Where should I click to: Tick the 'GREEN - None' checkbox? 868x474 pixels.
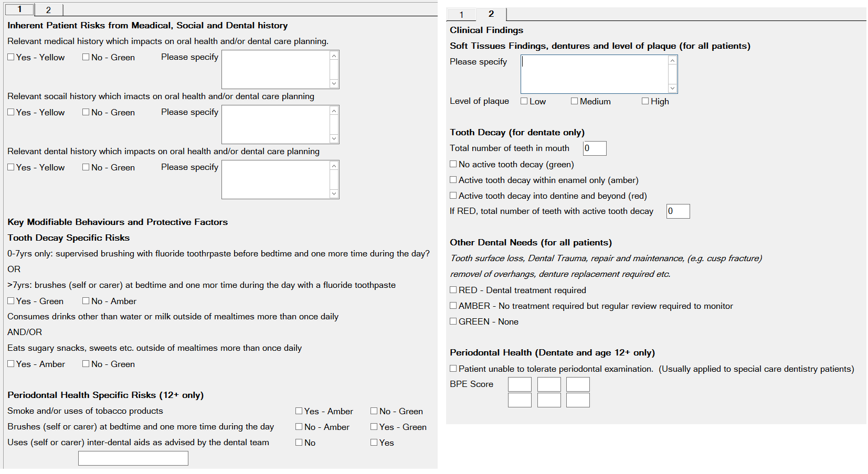pyautogui.click(x=453, y=321)
